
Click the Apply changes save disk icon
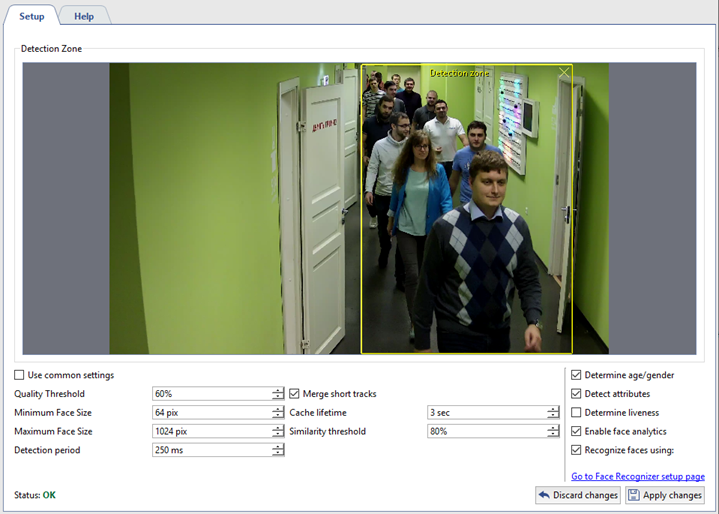634,495
